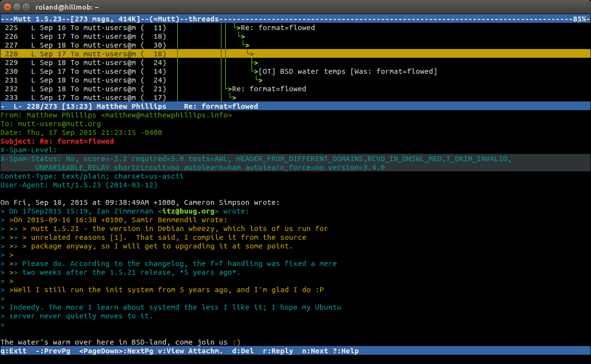Click the red Subject header line
Screen dimensions: 591x364
pos(57,141)
